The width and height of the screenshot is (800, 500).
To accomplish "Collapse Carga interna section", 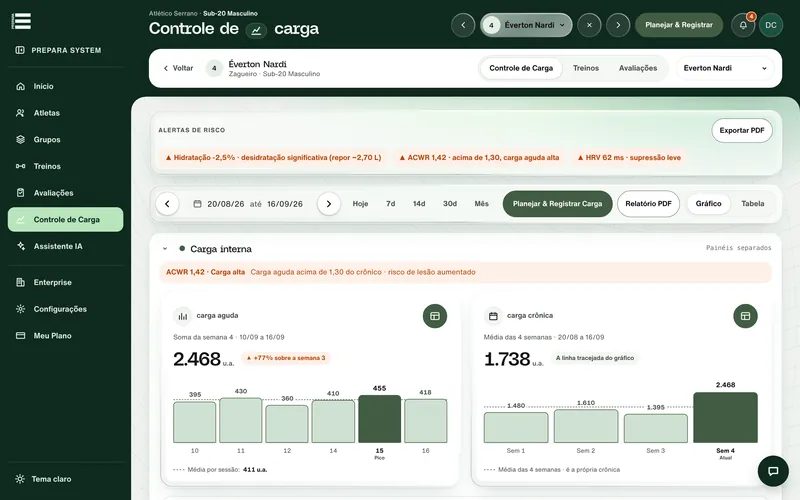I will pyautogui.click(x=165, y=249).
